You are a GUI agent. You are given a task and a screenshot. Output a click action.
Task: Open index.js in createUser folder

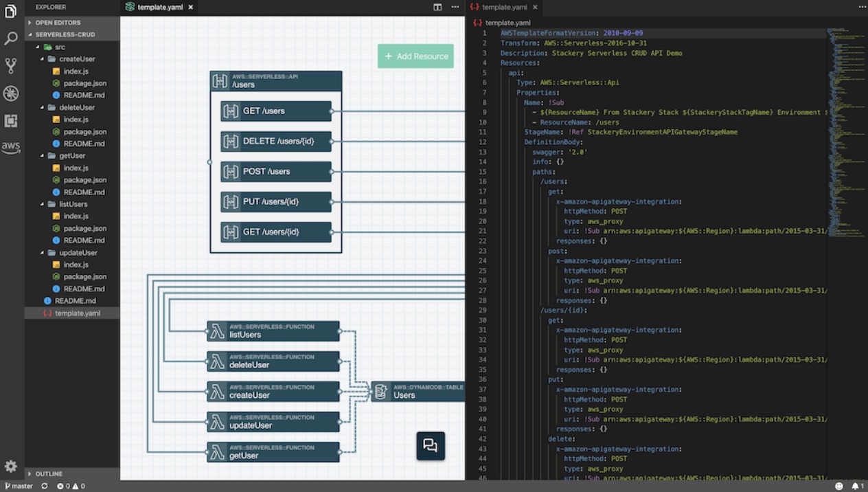[x=72, y=71]
